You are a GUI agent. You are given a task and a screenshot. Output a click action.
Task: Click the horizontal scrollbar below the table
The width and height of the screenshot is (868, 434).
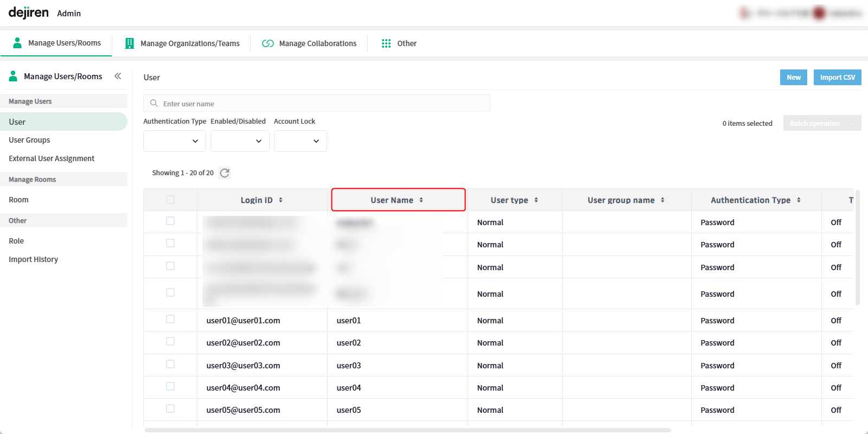(407, 430)
